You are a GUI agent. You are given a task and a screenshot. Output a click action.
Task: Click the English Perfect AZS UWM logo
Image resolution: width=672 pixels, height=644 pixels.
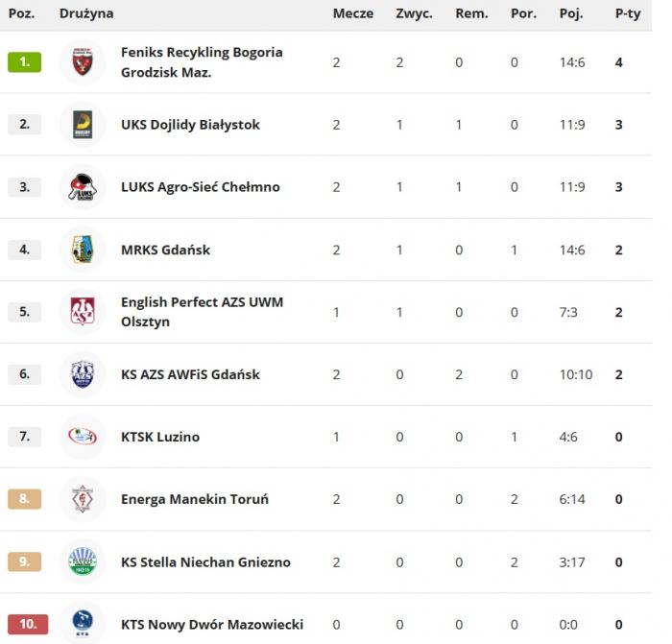pos(83,312)
